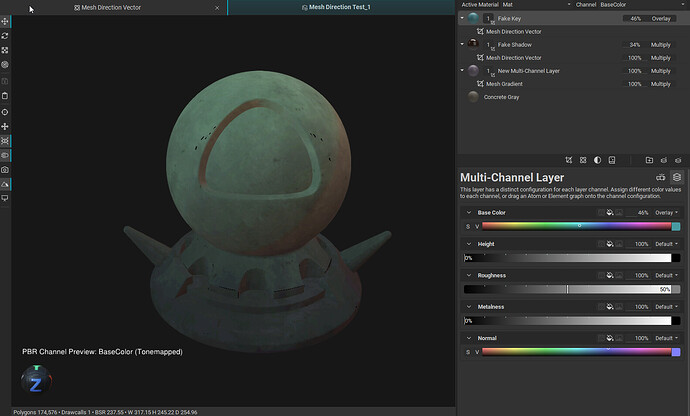Click the monitor display icon in left toolbar
Image resolution: width=690 pixels, height=416 pixels.
click(x=6, y=199)
